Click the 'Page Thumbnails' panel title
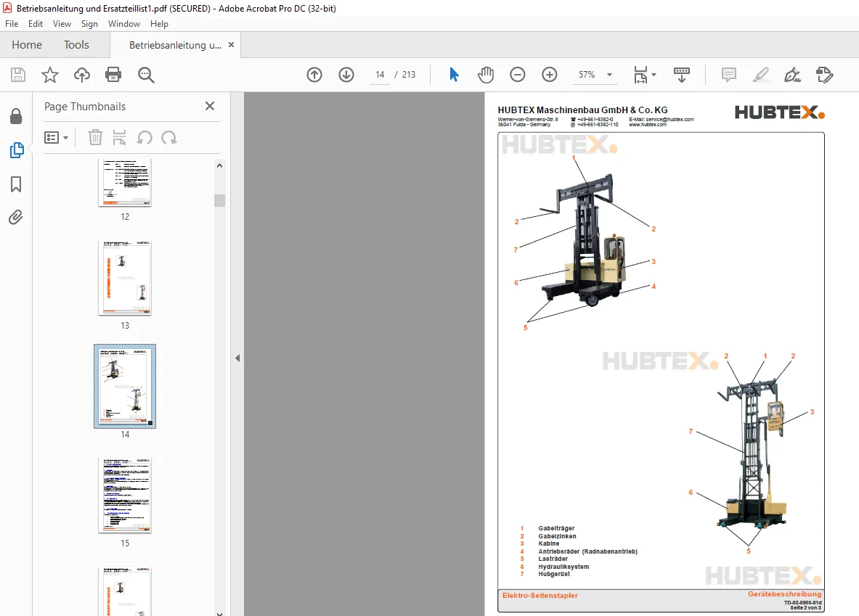 pyautogui.click(x=85, y=107)
